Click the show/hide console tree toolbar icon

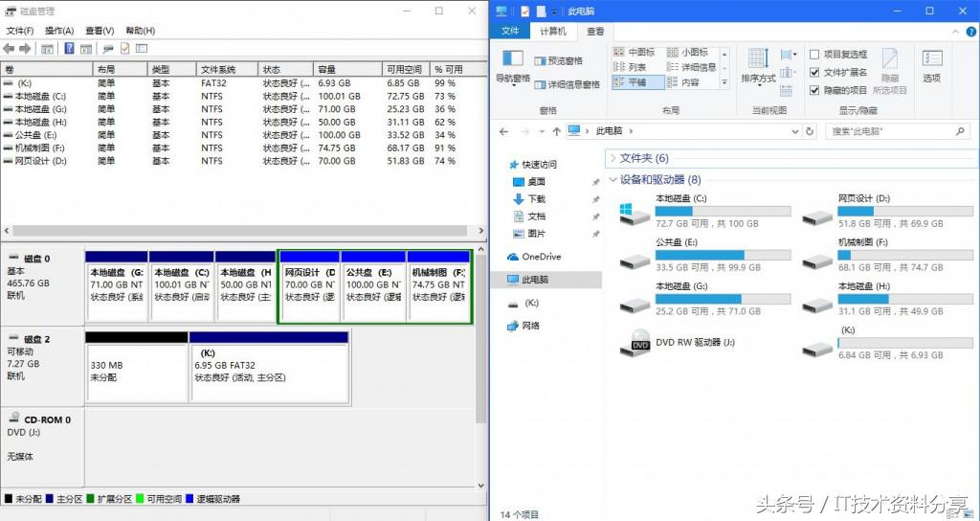coord(47,49)
